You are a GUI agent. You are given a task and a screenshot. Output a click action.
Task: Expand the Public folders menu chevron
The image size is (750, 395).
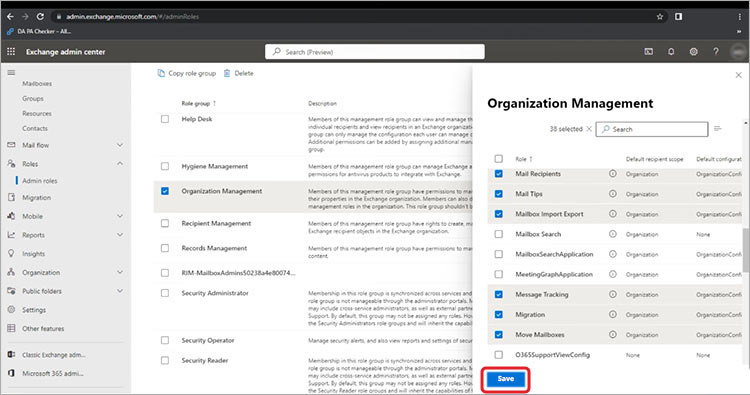120,291
